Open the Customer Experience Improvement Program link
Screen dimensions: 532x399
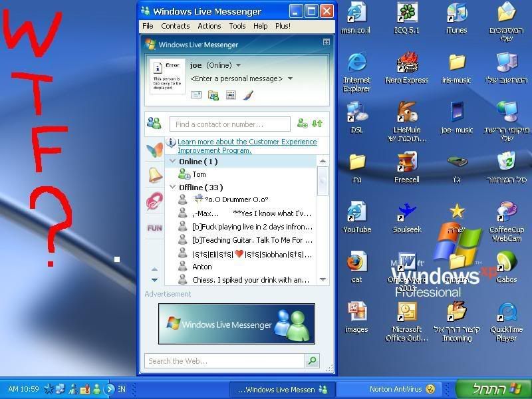coord(247,146)
